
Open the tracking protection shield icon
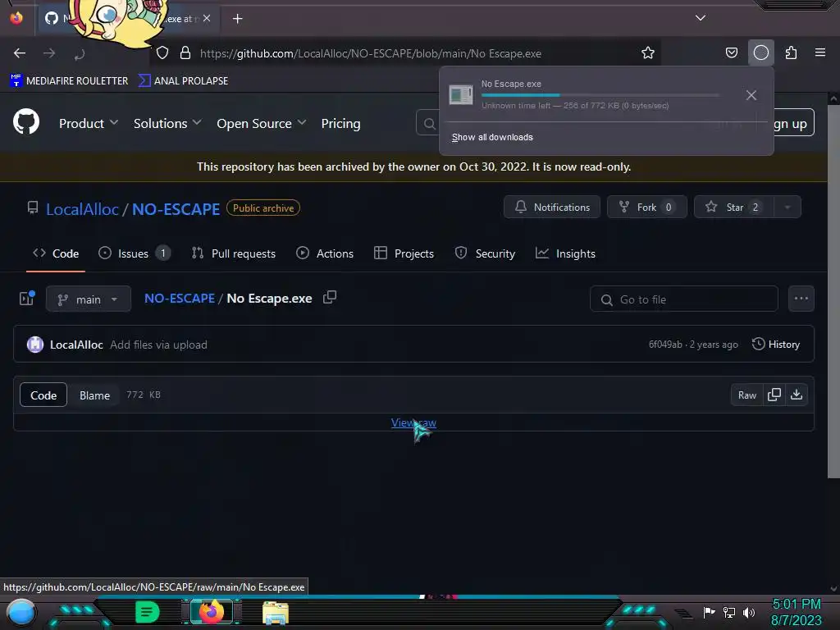click(162, 53)
